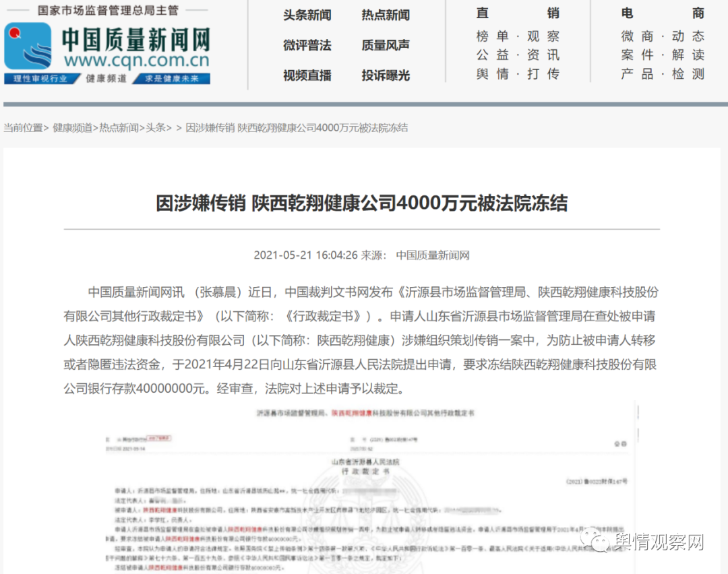
Task: Open 榜单·观察 under 直销
Action: [518, 36]
